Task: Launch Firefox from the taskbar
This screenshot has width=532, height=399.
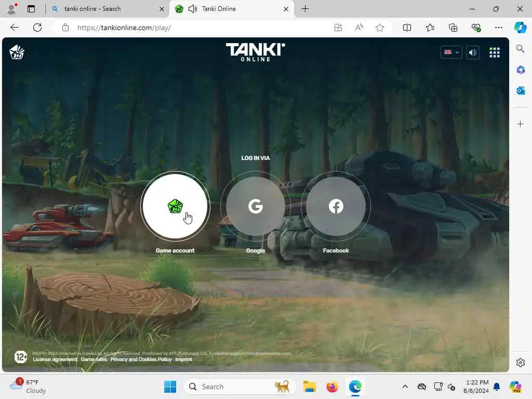Action: [332, 387]
